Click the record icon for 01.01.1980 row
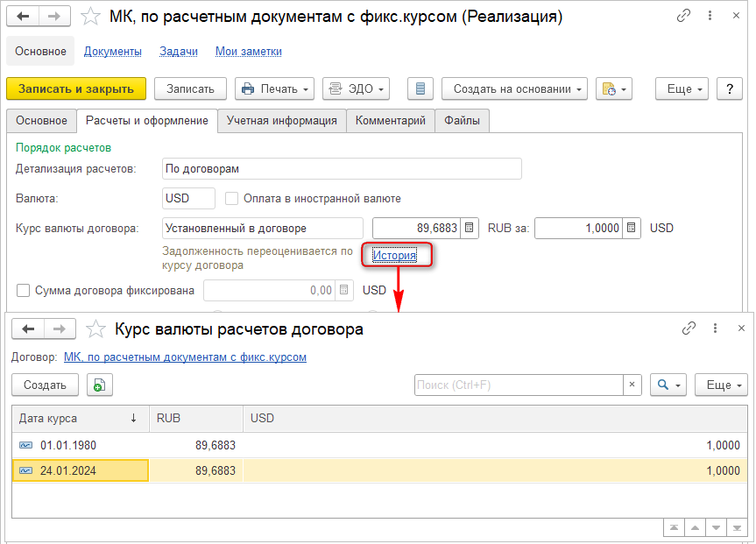Screen dimensions: 756x544 (25, 445)
